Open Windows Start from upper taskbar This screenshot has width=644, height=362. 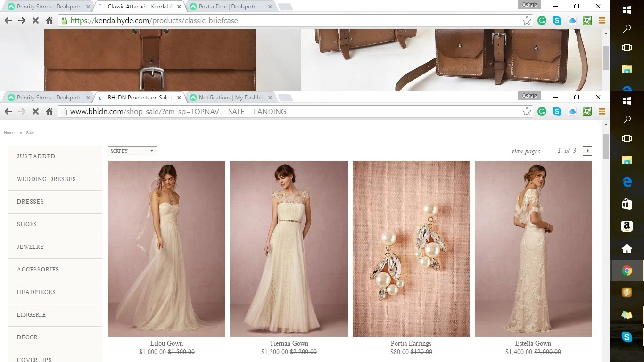(x=627, y=10)
